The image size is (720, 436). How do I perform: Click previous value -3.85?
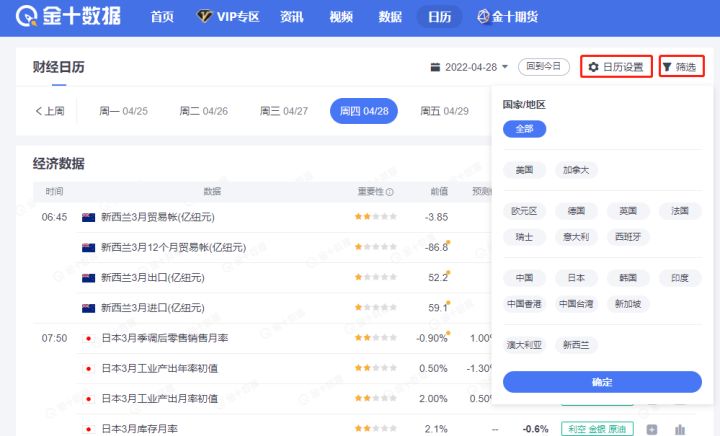[x=436, y=217]
